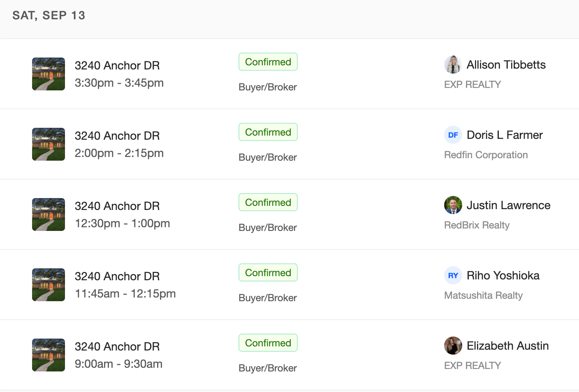Click Allison Tibbetts' profile photo avatar
579x392 pixels.
453,65
